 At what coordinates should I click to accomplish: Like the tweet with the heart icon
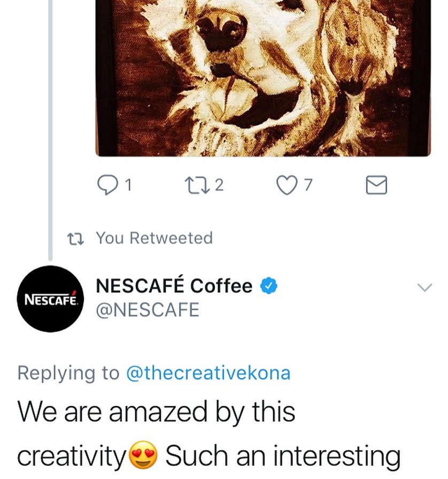click(x=288, y=185)
